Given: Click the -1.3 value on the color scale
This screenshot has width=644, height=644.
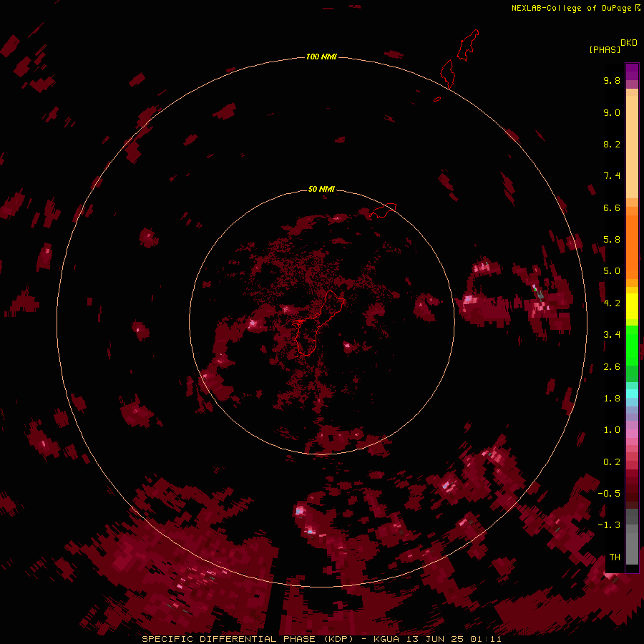Looking at the screenshot, I should [609, 525].
